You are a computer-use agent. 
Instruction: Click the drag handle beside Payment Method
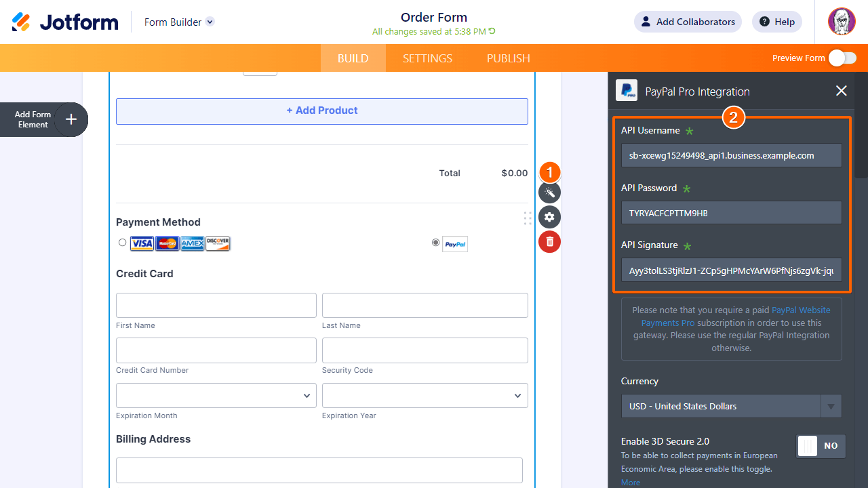(x=528, y=218)
